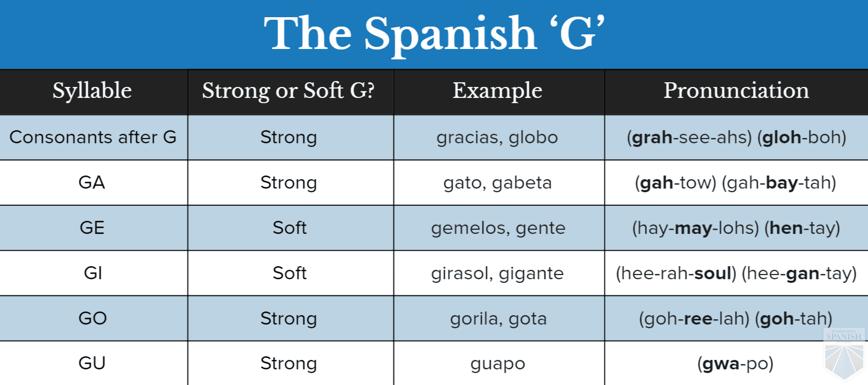Select the Example column header
Viewport: 868px width, 385px height.
coord(497,91)
